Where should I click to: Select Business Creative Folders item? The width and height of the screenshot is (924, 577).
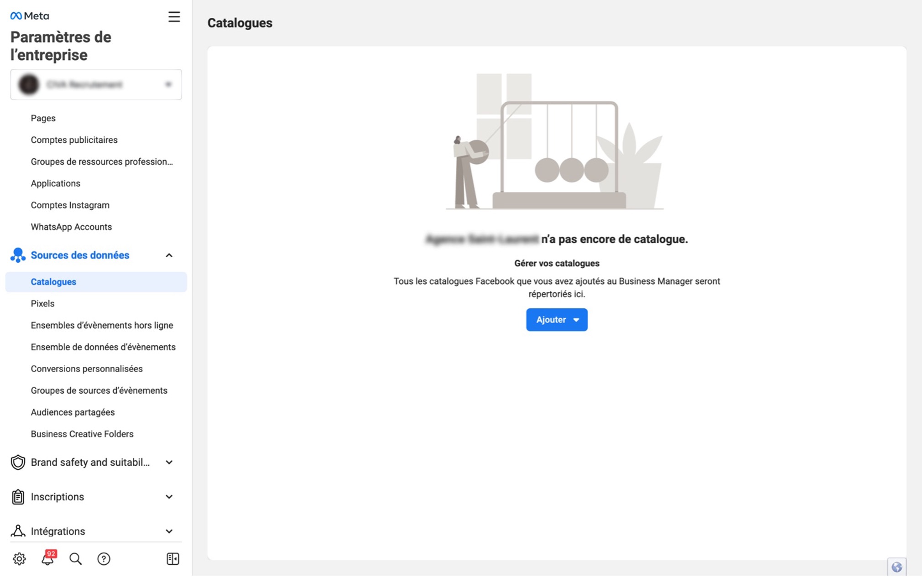[82, 435]
